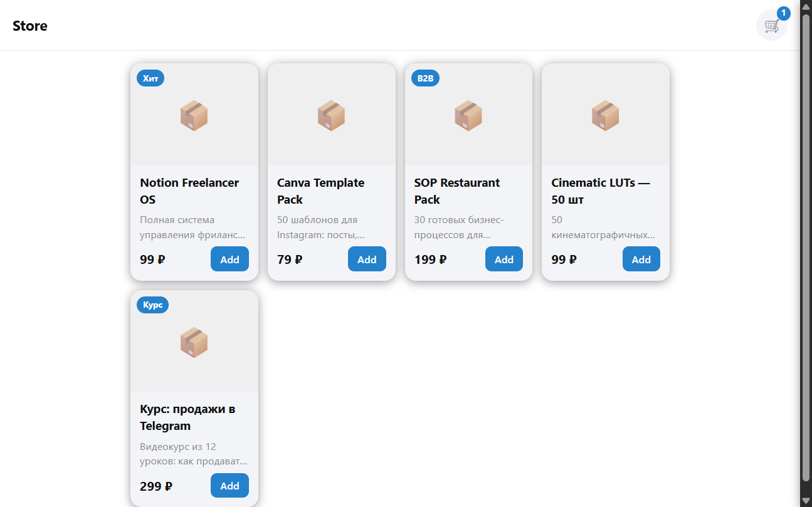Click the Telegram course box image
812x507 pixels.
(x=194, y=342)
